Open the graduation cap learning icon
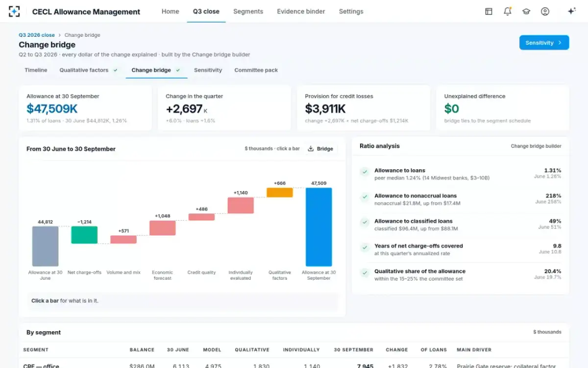Screen dimensions: 588x368 (526, 11)
